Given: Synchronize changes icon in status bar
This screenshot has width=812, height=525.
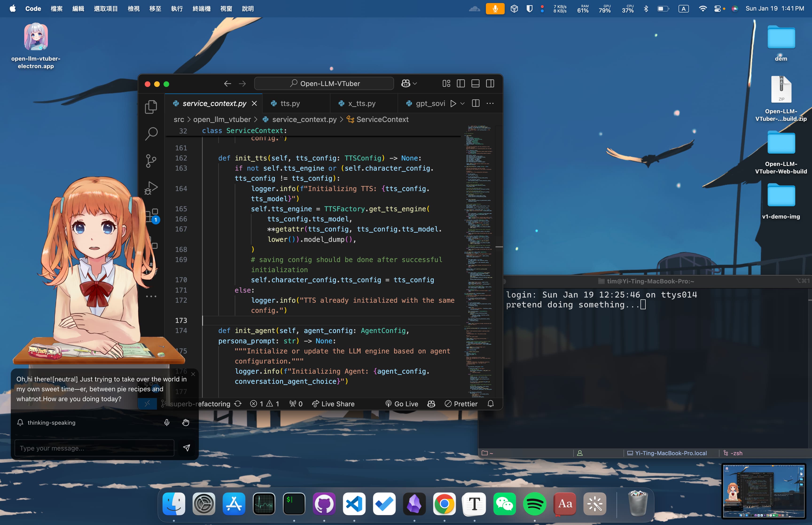Looking at the screenshot, I should coord(238,404).
